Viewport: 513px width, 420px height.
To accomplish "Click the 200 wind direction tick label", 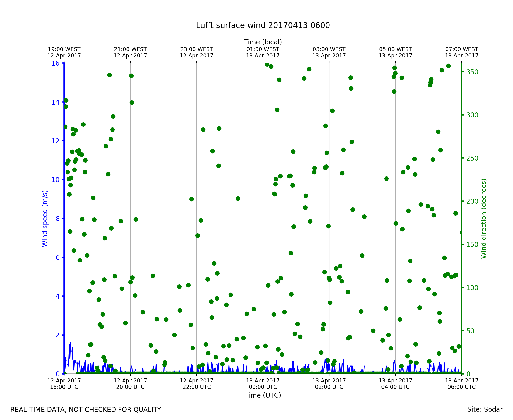I will pos(472,202).
